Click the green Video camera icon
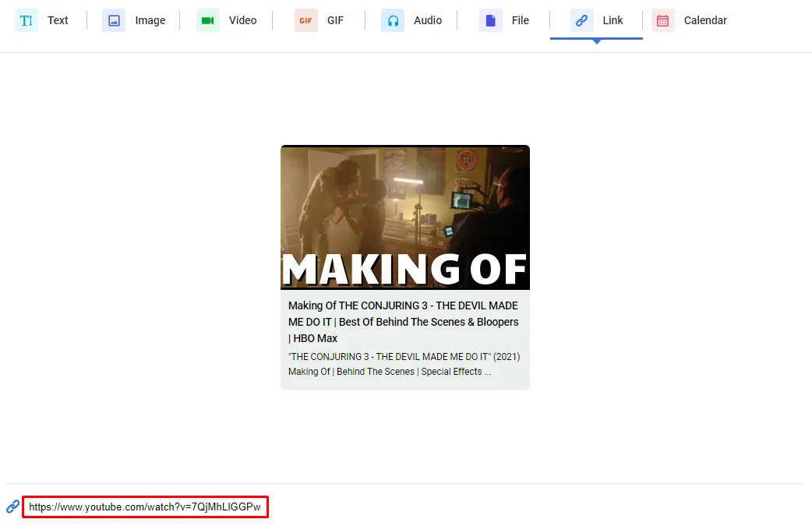This screenshot has height=526, width=812. click(207, 21)
